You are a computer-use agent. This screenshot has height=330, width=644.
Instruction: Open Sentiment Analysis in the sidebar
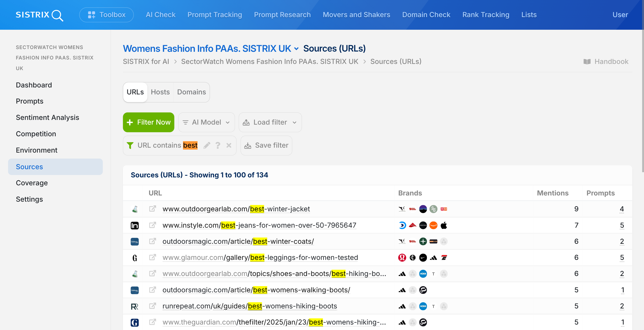click(x=48, y=117)
